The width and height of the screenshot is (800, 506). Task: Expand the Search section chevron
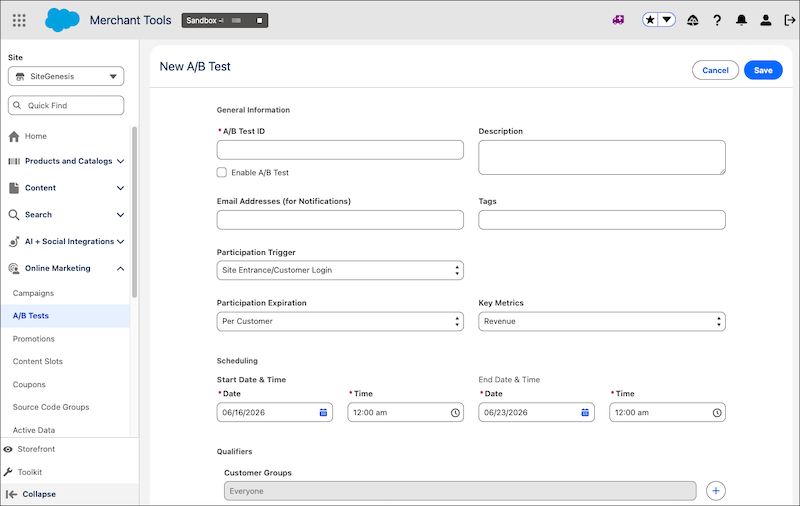click(x=120, y=215)
